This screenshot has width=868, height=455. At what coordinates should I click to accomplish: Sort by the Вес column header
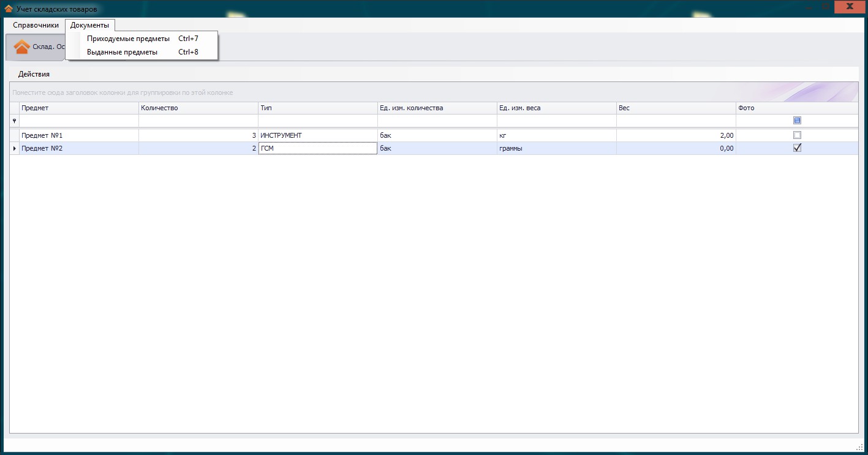[676, 108]
